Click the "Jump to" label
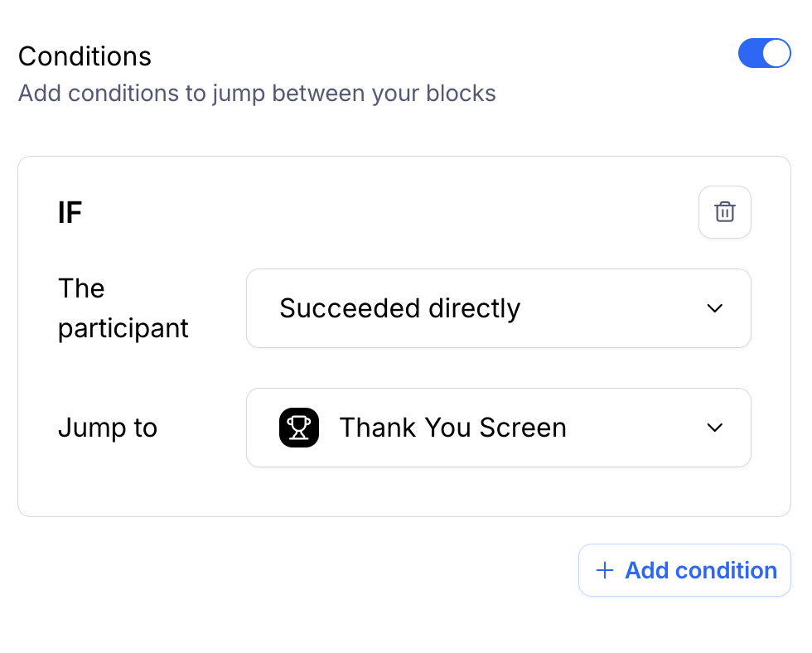Image resolution: width=812 pixels, height=653 pixels. click(108, 428)
